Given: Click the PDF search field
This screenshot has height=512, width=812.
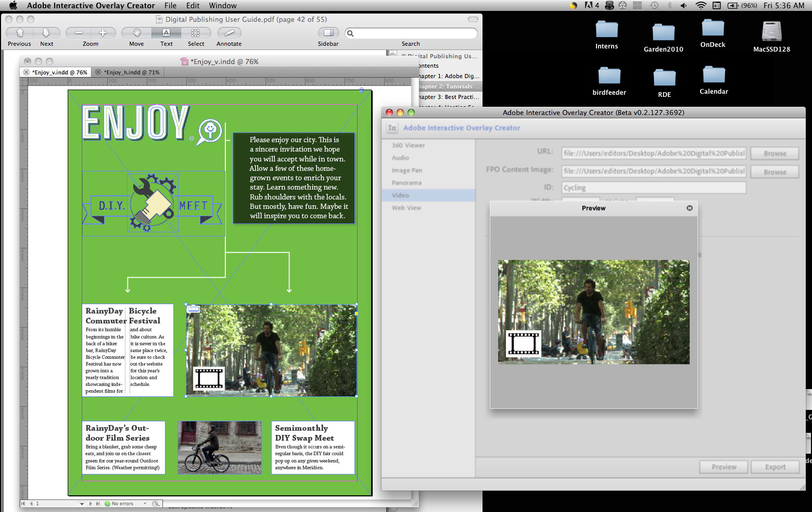Looking at the screenshot, I should coord(411,33).
